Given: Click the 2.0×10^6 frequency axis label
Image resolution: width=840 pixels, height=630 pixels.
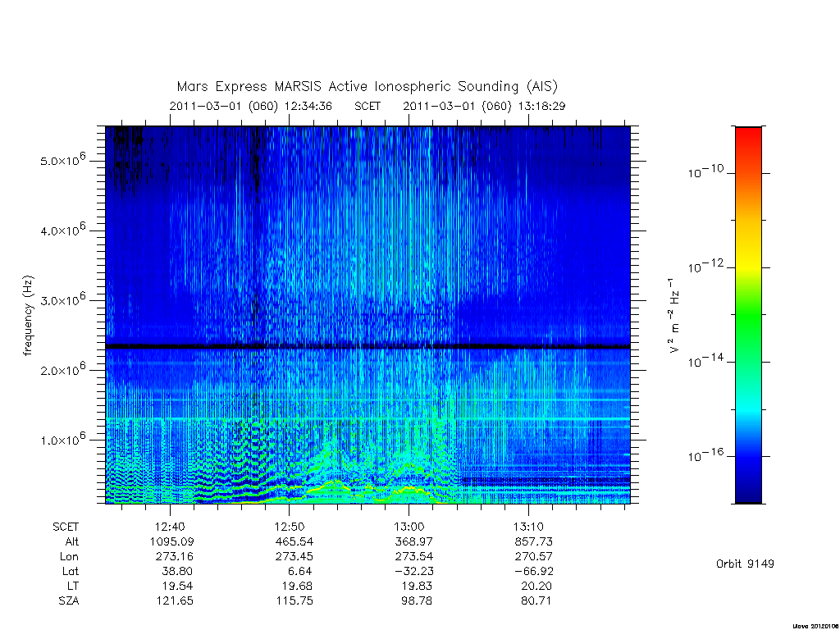Looking at the screenshot, I should pyautogui.click(x=62, y=369).
